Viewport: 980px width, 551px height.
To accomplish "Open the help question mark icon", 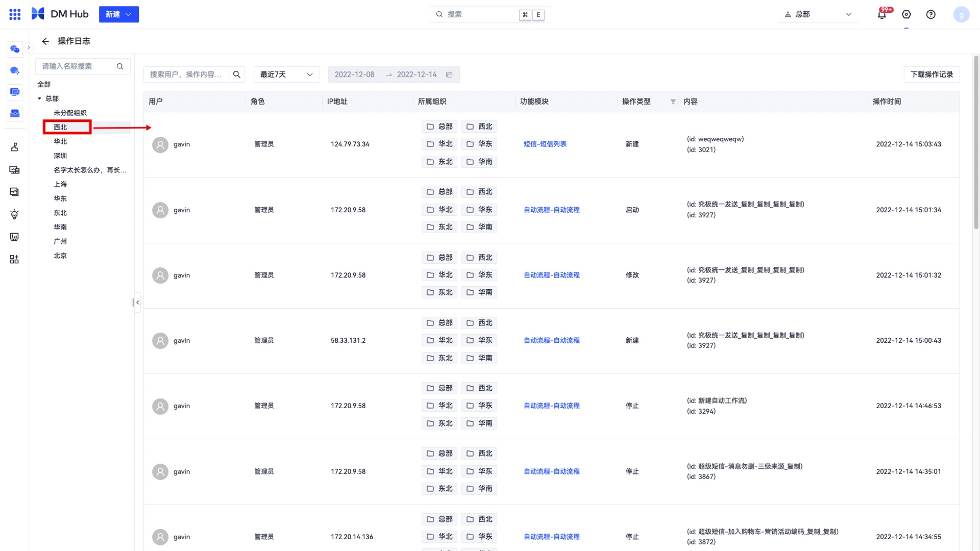I will 931,14.
